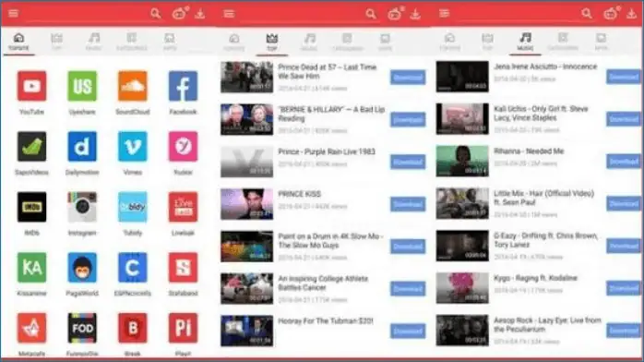This screenshot has width=644, height=362.
Task: Open 'Jena Irene Asciutto - Innocence' title
Action: [x=545, y=66]
